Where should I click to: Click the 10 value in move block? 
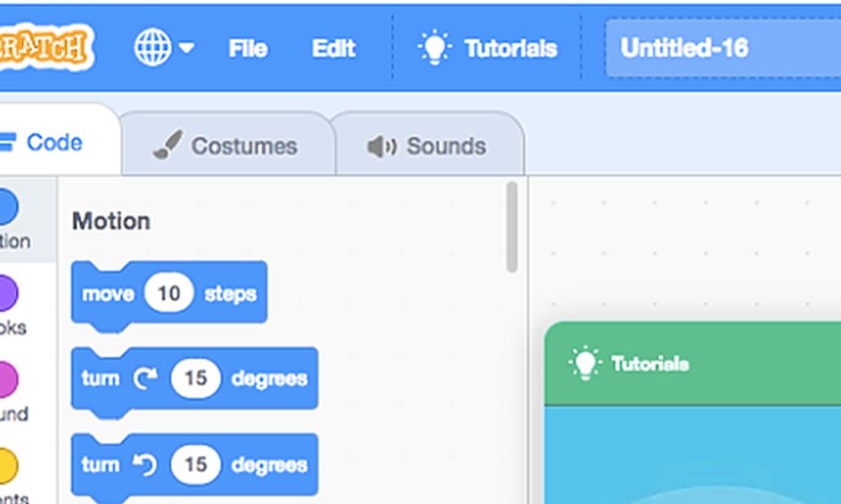168,293
